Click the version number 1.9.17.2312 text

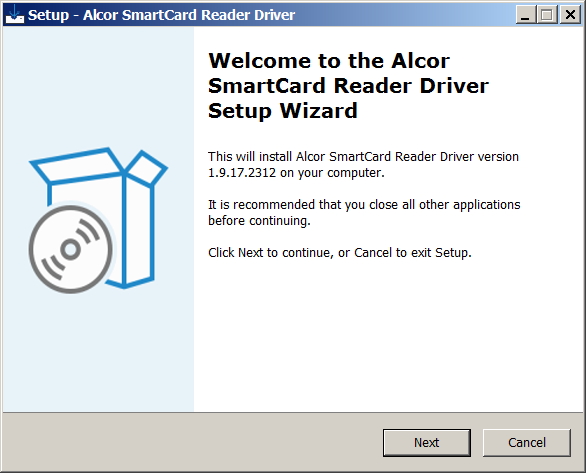(242, 173)
